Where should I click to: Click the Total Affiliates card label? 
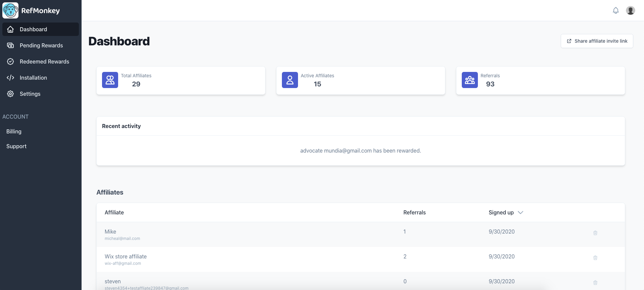point(136,76)
